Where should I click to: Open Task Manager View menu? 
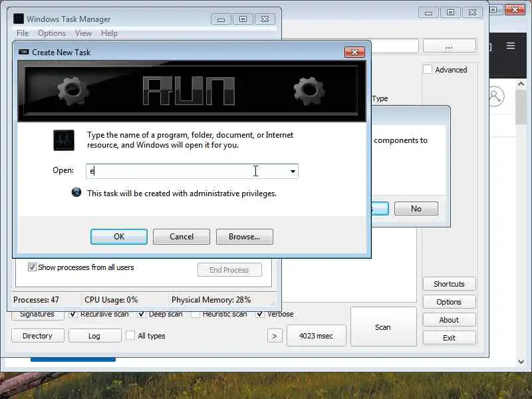tap(83, 33)
